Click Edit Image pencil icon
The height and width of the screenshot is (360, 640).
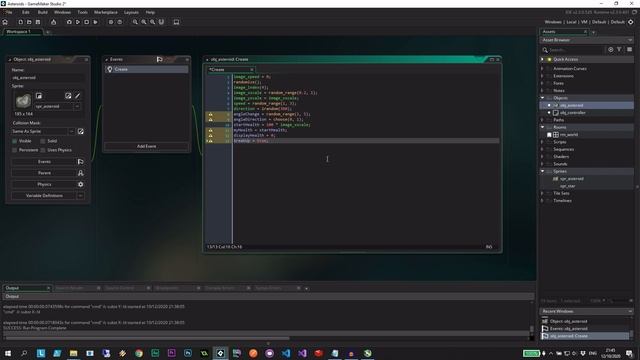tap(78, 96)
